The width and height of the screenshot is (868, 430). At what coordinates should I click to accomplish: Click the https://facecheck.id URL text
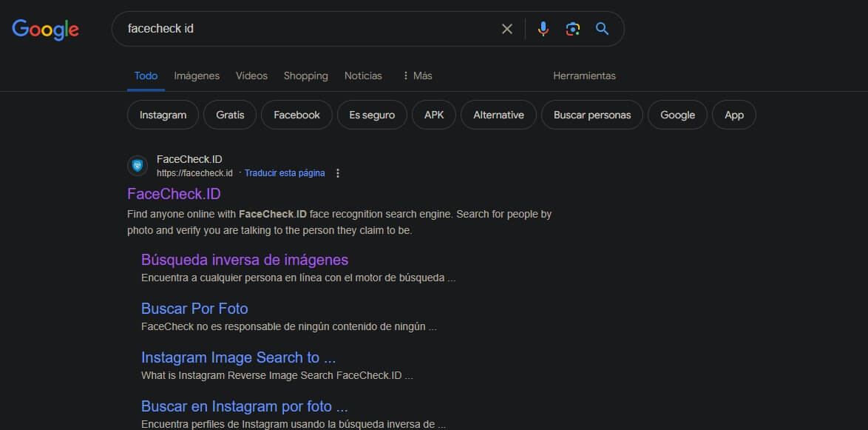click(x=194, y=173)
